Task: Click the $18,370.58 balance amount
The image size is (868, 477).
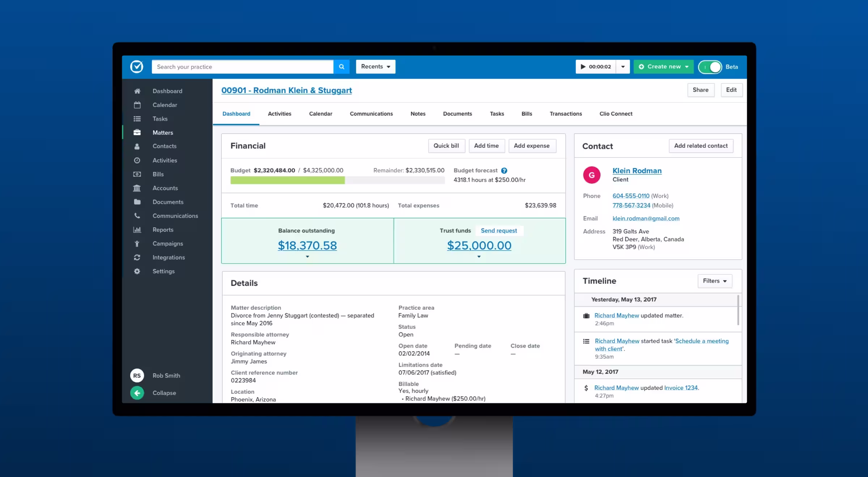Action: tap(307, 245)
